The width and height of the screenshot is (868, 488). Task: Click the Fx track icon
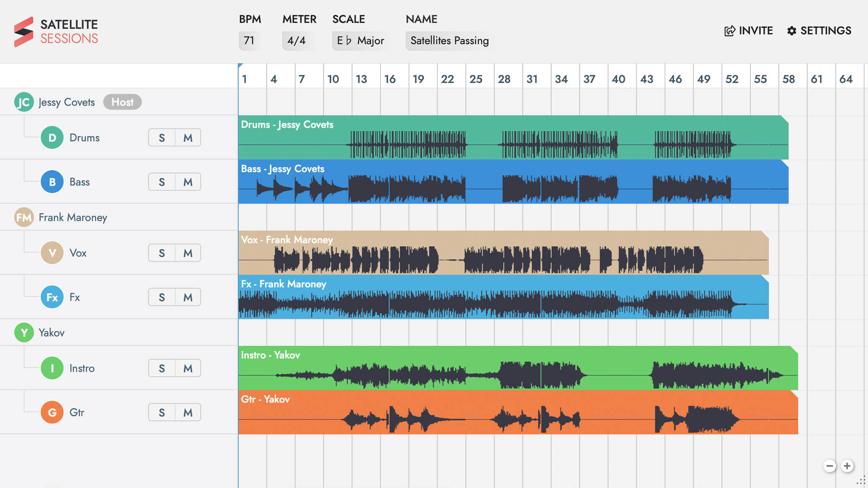click(x=52, y=297)
